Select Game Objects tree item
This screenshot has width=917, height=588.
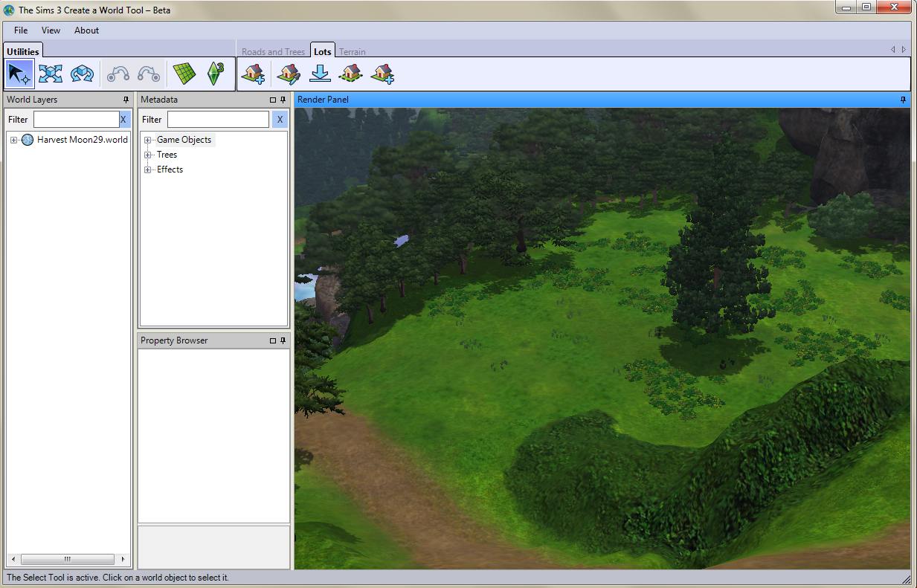[184, 140]
